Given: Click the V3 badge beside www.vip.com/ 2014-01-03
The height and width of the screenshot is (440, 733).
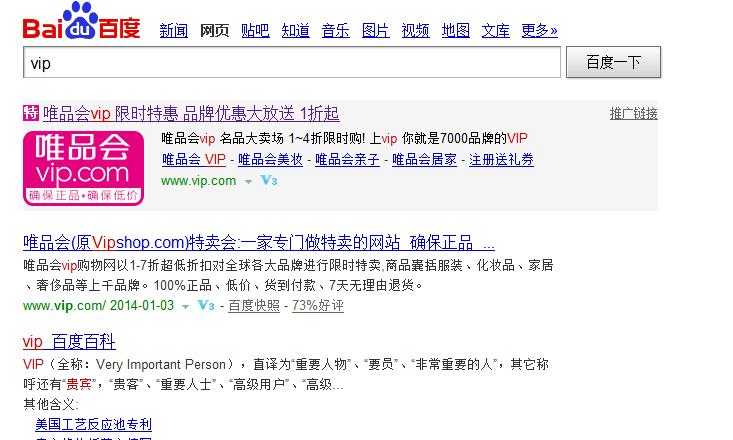Looking at the screenshot, I should pyautogui.click(x=206, y=305).
